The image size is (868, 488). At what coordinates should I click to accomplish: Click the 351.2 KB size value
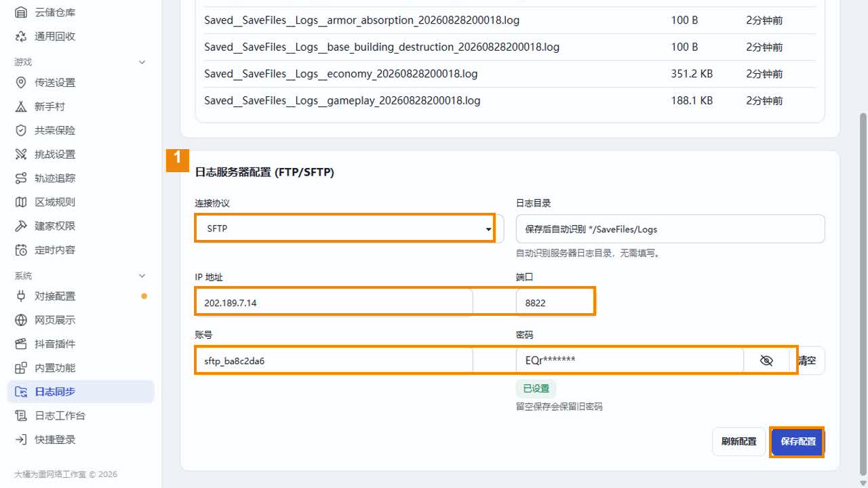coord(692,73)
